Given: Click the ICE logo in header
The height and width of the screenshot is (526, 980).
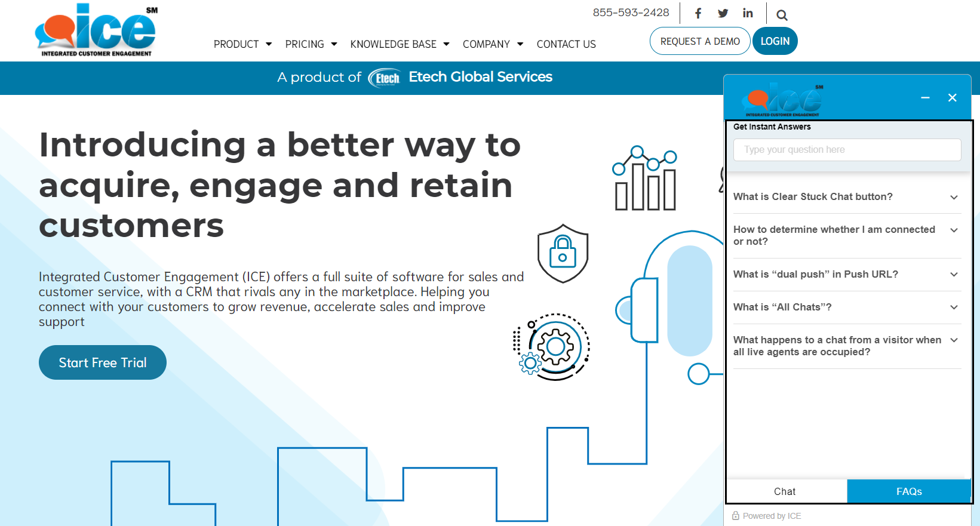Looking at the screenshot, I should (x=96, y=30).
